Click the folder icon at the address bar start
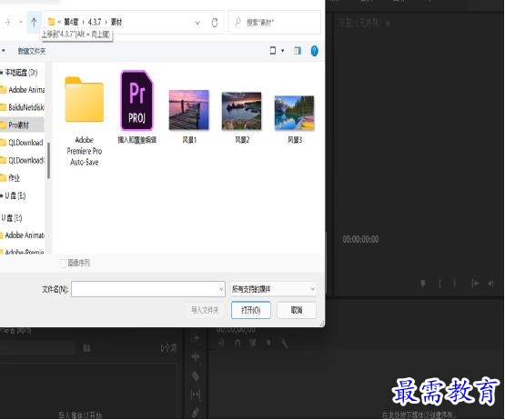This screenshot has height=420, width=505. point(51,22)
